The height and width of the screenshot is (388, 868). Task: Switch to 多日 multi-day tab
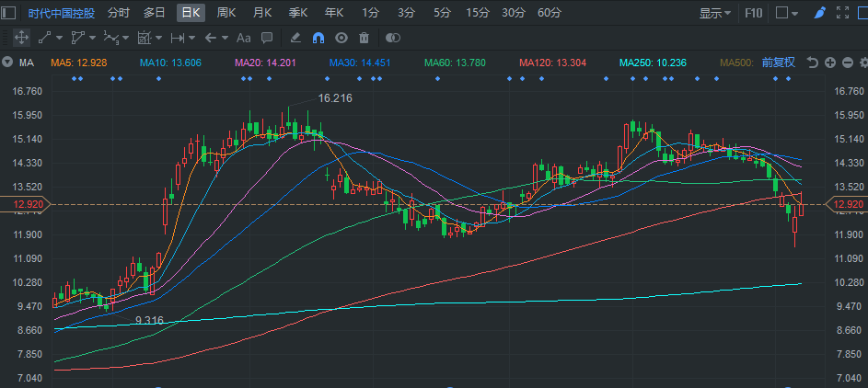coord(155,13)
